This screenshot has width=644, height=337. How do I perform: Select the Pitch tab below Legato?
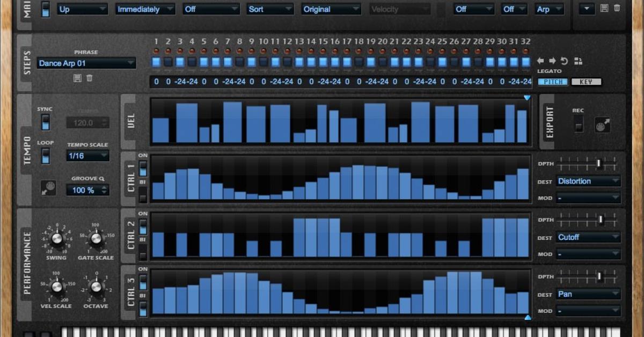[553, 82]
